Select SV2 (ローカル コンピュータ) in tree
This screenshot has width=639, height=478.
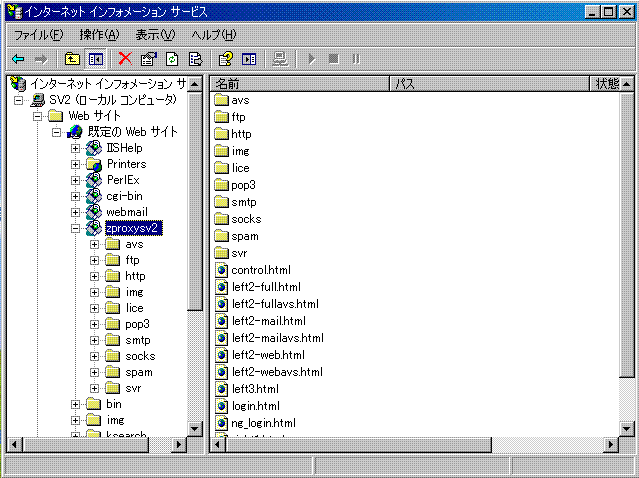[x=113, y=100]
